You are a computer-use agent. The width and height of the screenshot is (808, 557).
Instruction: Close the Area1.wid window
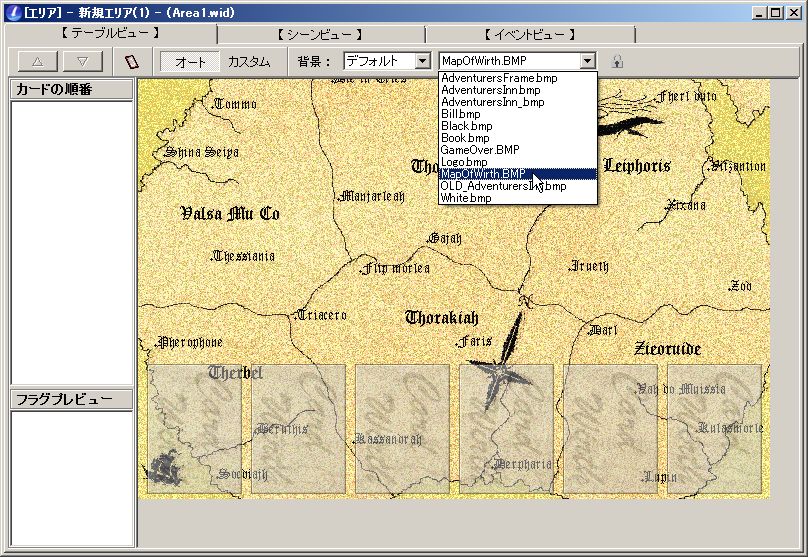pyautogui.click(x=794, y=13)
